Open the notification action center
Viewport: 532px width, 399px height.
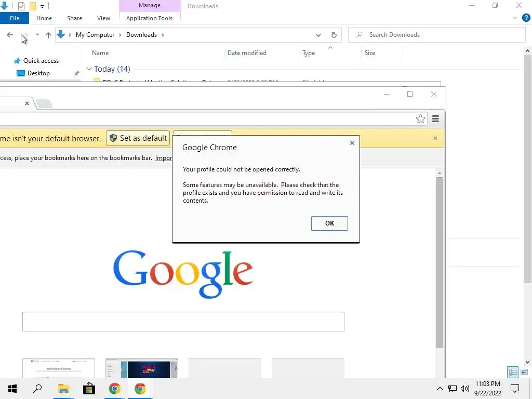[515, 389]
